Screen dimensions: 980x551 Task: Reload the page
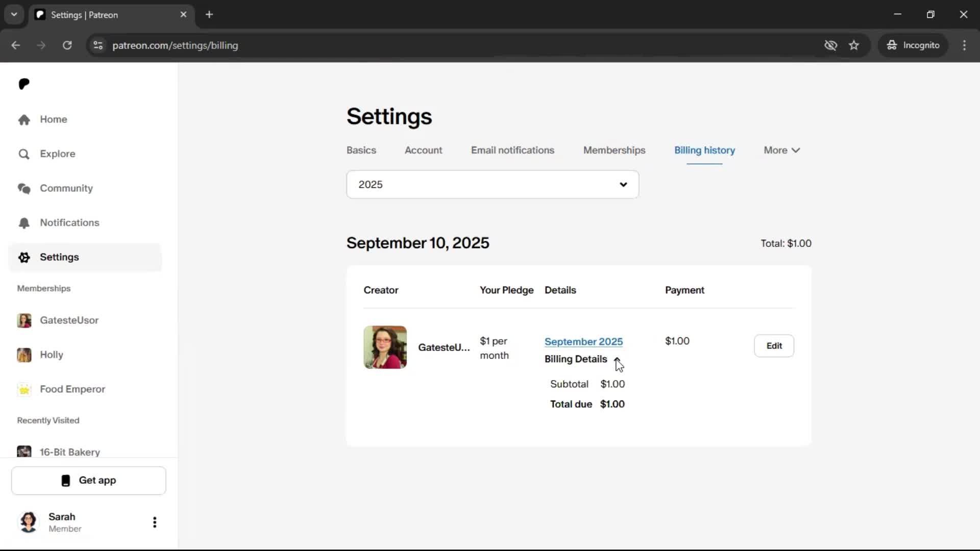67,45
